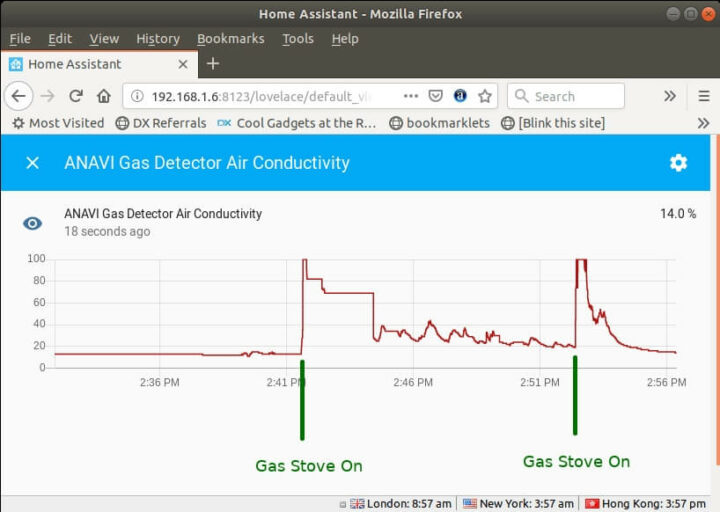The height and width of the screenshot is (512, 720).
Task: Reload the current page
Action: point(75,96)
